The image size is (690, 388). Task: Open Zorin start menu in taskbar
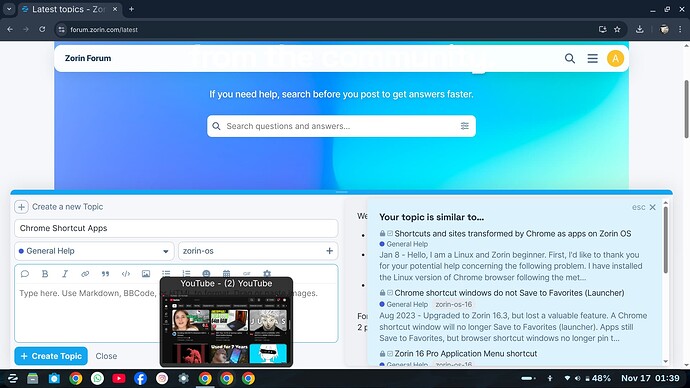(12, 378)
